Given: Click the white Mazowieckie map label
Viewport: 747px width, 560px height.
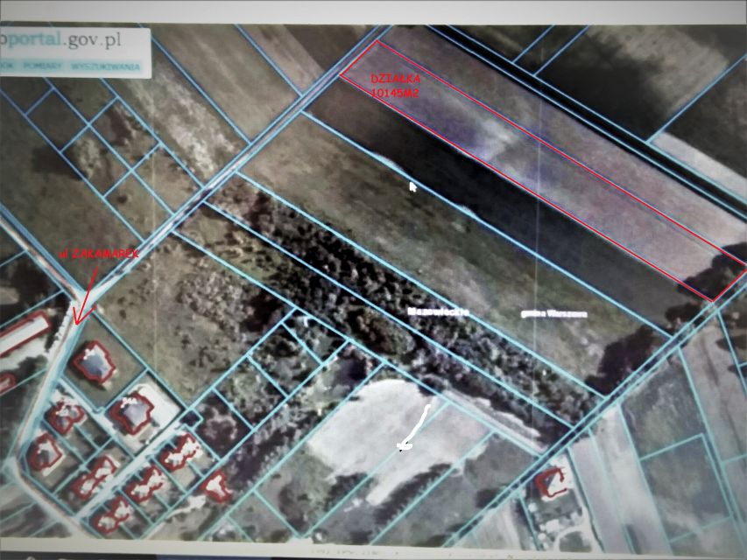Looking at the screenshot, I should coord(439,311).
